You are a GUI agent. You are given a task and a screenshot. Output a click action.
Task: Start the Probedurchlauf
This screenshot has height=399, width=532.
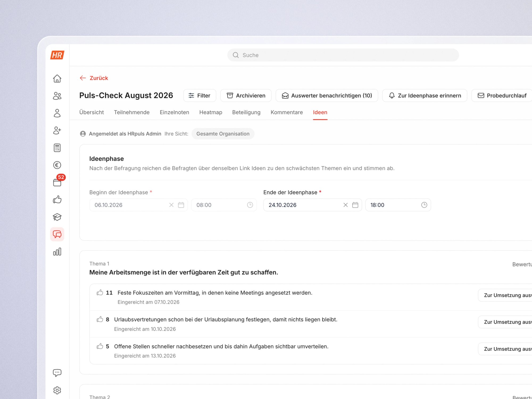pyautogui.click(x=502, y=95)
